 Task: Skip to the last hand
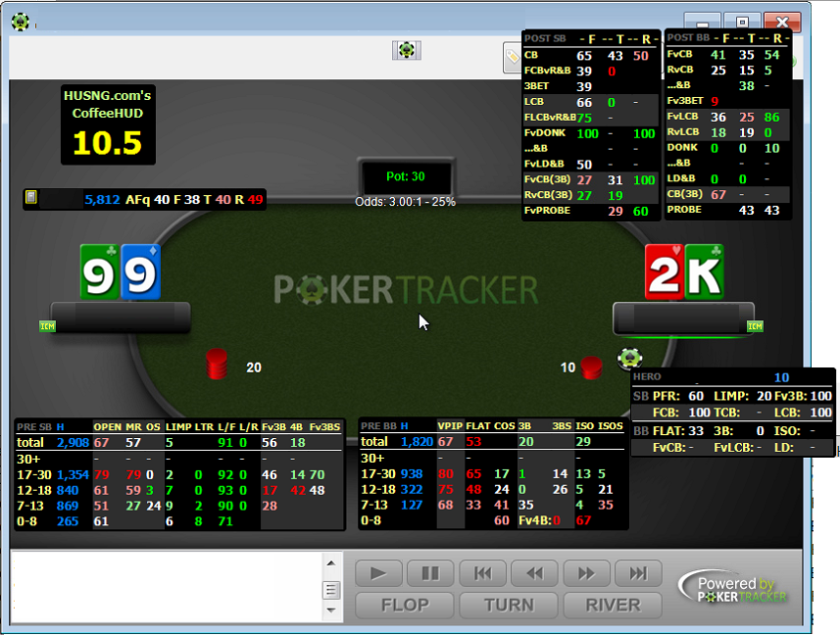638,573
